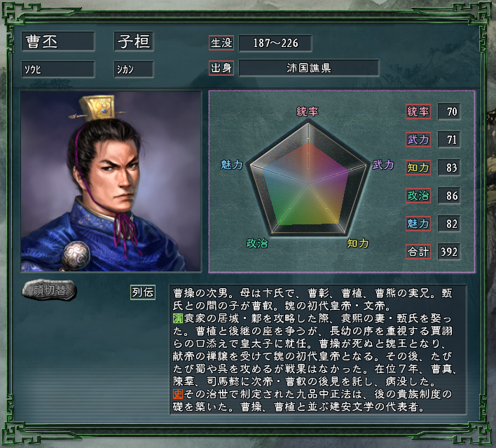Select the green 演 marker icon
496x448 pixels.
pyautogui.click(x=178, y=318)
